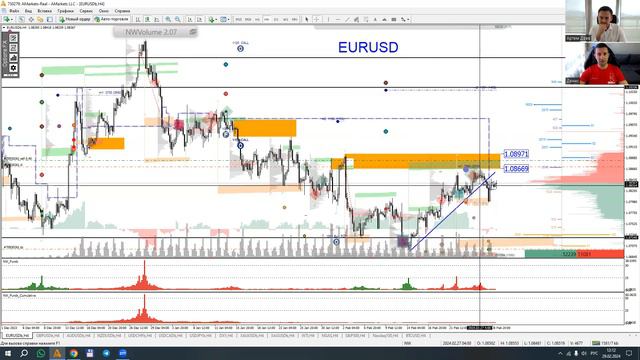Select the cursor arrow tool

pyautogui.click(x=307, y=19)
